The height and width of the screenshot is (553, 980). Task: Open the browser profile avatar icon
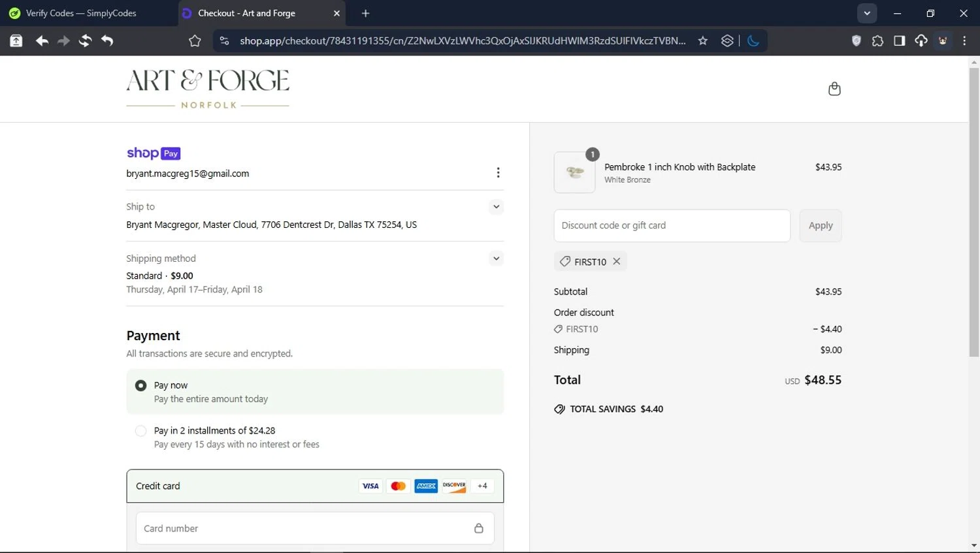[x=943, y=40]
